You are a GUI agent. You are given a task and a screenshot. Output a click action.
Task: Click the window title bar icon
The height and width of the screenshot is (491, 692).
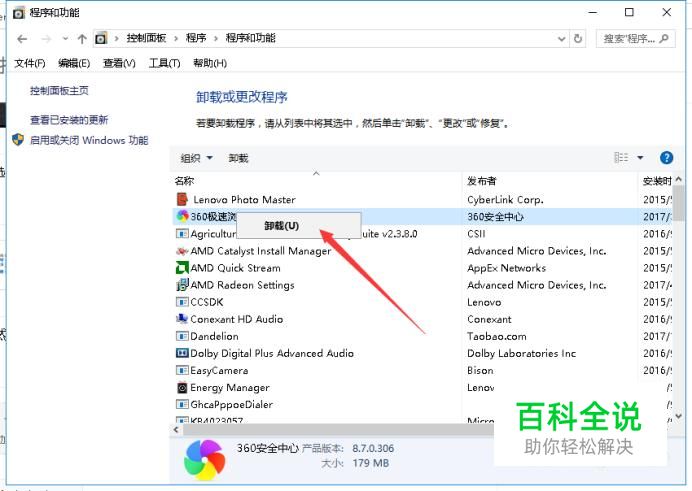(x=19, y=13)
